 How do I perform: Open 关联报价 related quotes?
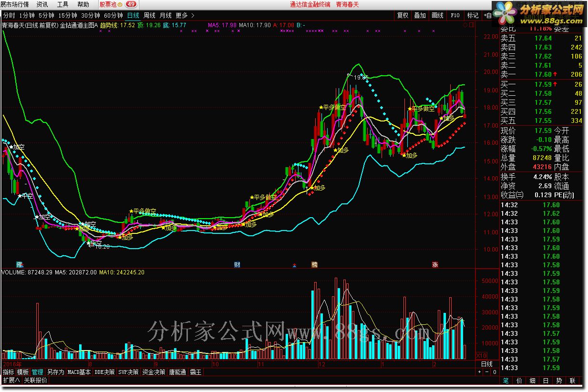tap(36, 380)
